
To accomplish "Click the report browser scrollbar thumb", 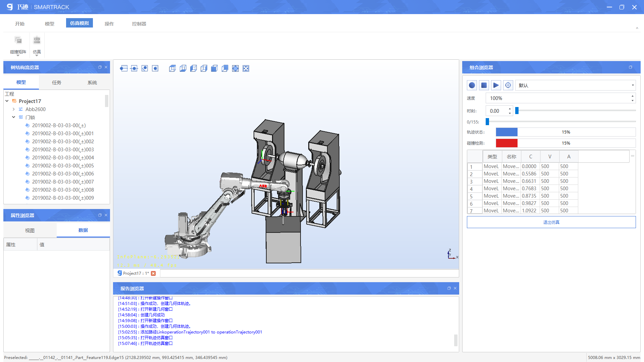I will (455, 340).
